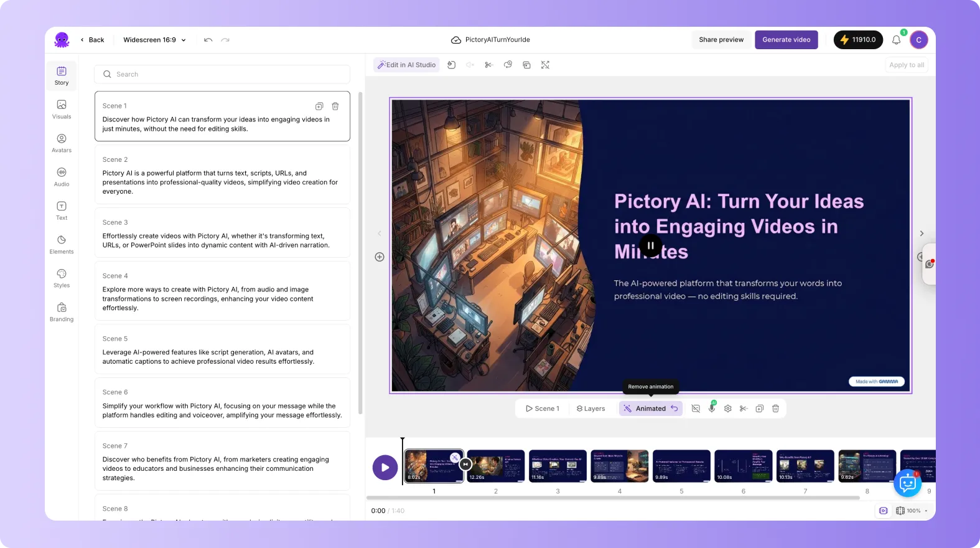Viewport: 980px width, 548px height.
Task: Select the 11.16s Scene 3 timeline thumbnail
Action: 558,466
